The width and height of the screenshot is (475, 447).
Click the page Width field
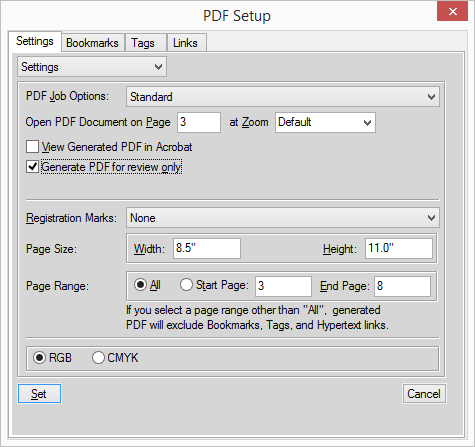(x=207, y=248)
